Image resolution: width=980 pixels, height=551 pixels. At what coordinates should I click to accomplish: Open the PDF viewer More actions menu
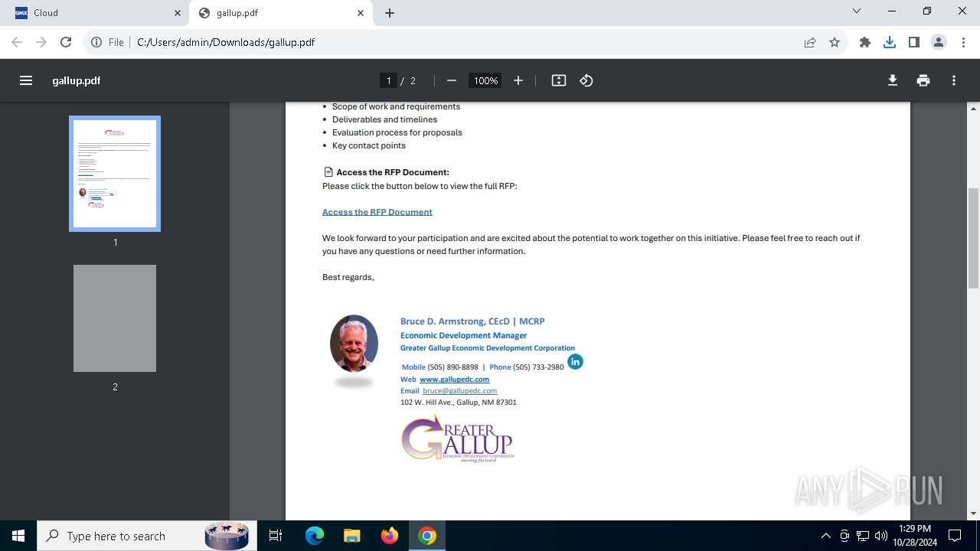tap(954, 80)
